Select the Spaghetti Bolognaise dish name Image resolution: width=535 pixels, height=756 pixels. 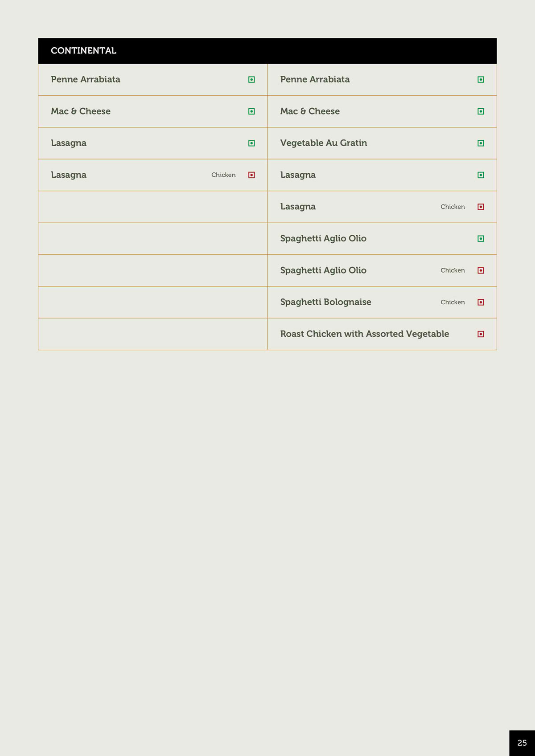pyautogui.click(x=325, y=302)
